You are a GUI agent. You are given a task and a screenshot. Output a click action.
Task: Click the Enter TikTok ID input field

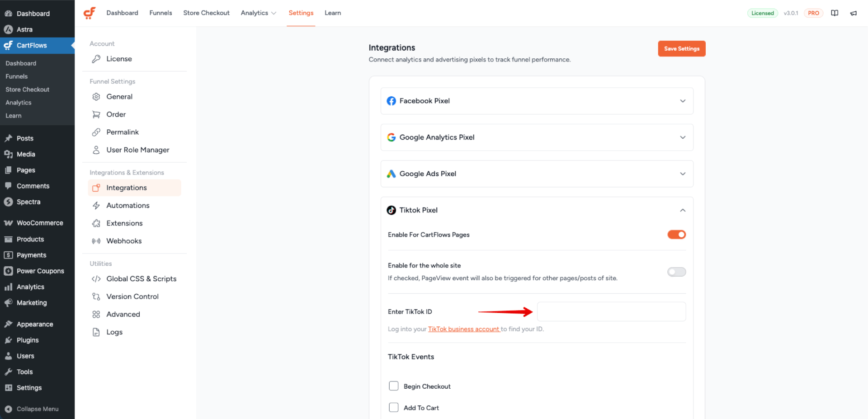pos(611,311)
